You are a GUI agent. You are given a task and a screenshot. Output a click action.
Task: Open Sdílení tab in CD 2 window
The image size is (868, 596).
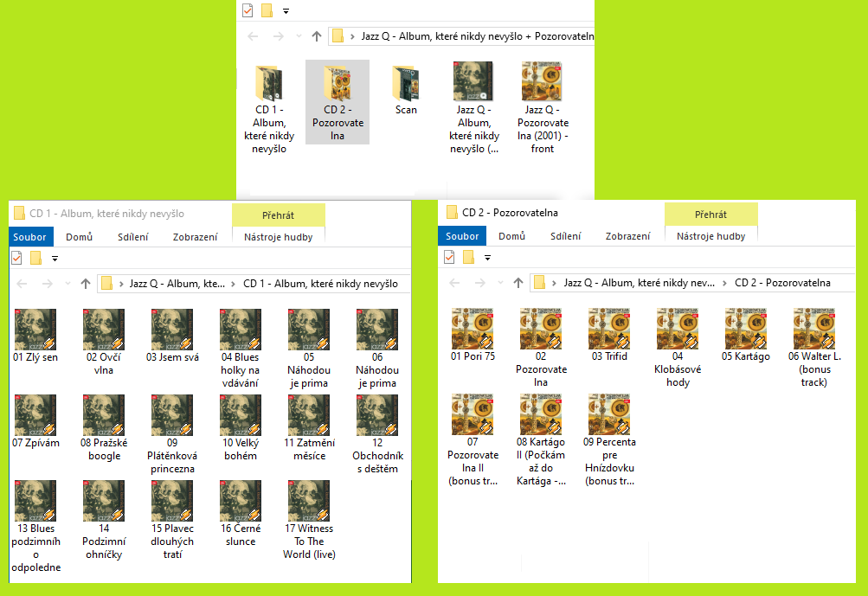pos(565,236)
